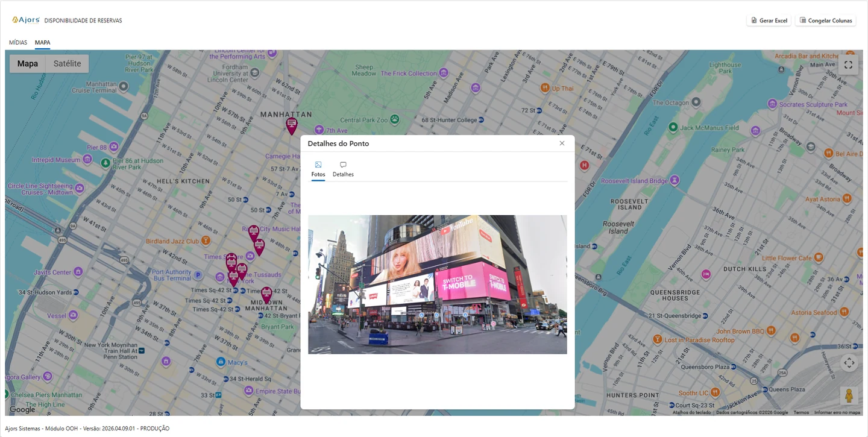Select the Birdland Jazz Club marker
The width and height of the screenshot is (868, 437).
point(206,241)
